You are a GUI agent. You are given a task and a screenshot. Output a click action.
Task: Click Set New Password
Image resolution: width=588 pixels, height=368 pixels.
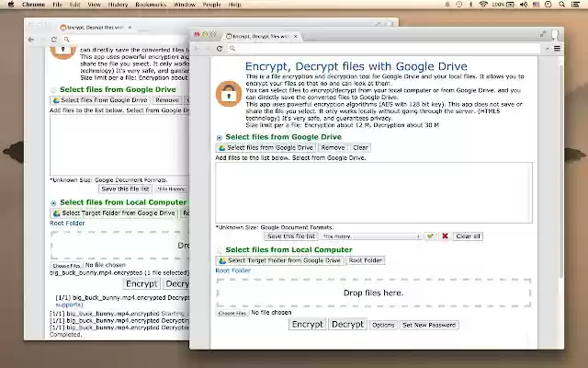(429, 325)
